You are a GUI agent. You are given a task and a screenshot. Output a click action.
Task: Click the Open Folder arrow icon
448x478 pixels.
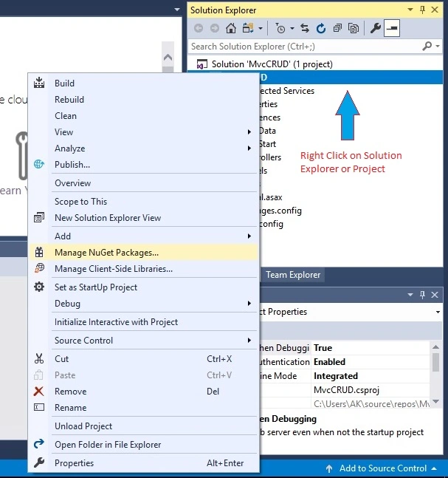[x=39, y=444]
